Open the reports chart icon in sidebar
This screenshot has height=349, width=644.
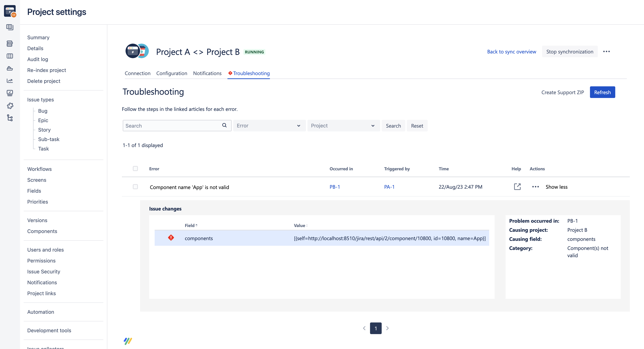(10, 81)
